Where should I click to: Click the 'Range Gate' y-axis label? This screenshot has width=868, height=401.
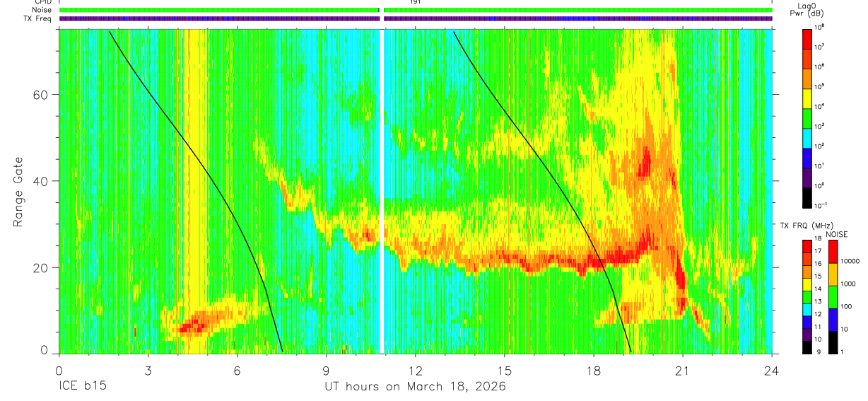point(18,192)
